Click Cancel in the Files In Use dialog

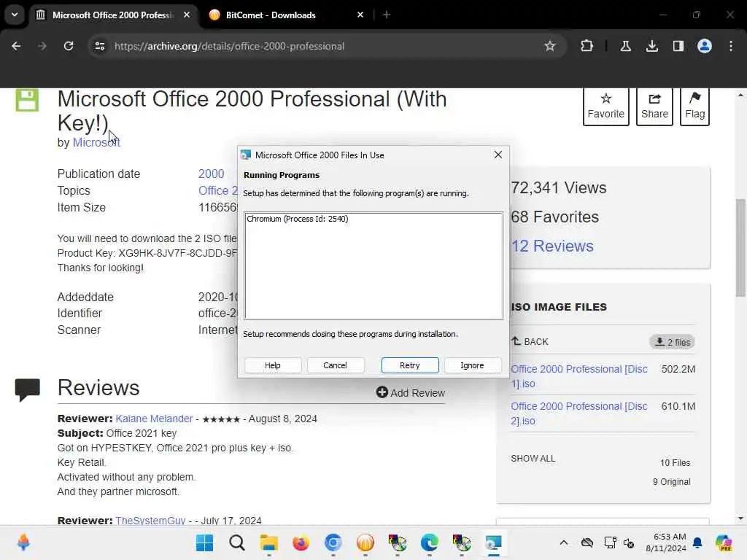click(x=335, y=365)
